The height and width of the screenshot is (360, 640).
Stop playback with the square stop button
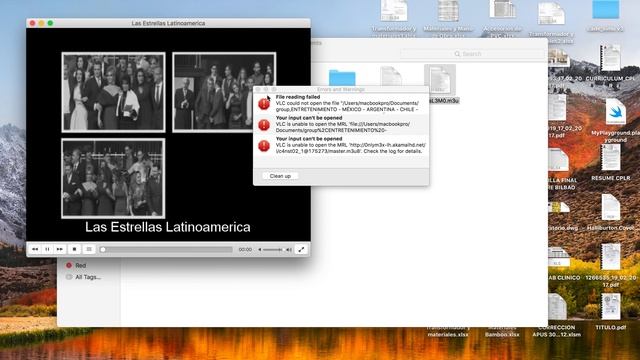point(74,249)
